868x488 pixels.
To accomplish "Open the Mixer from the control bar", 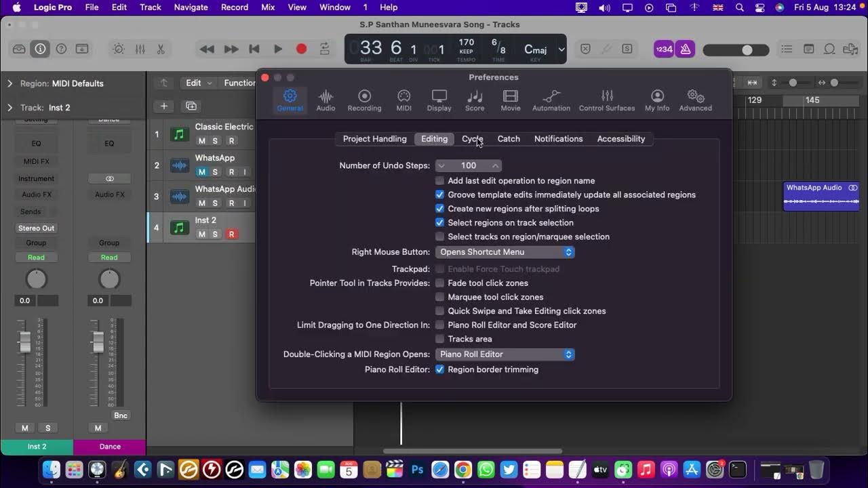I will point(140,49).
